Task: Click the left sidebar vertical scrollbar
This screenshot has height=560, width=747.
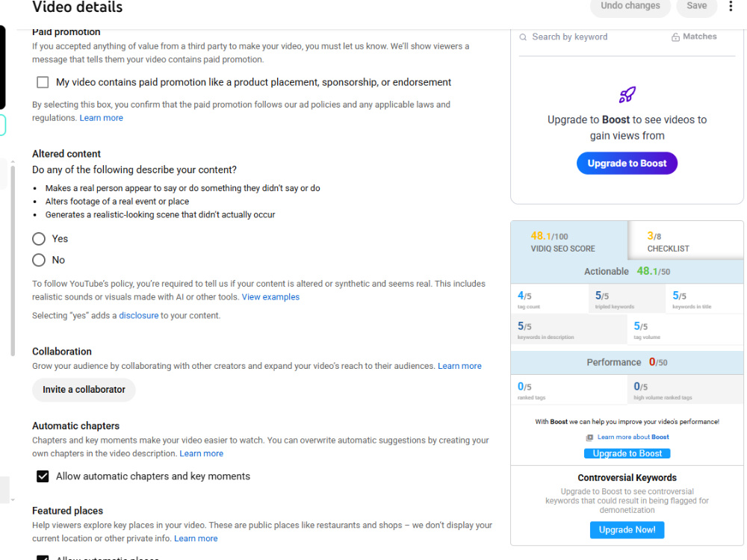Action: coord(13,260)
